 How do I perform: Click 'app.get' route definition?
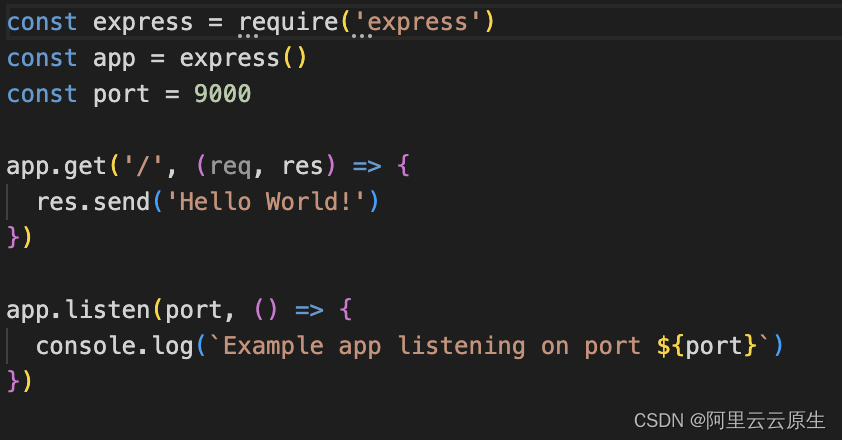coord(56,167)
